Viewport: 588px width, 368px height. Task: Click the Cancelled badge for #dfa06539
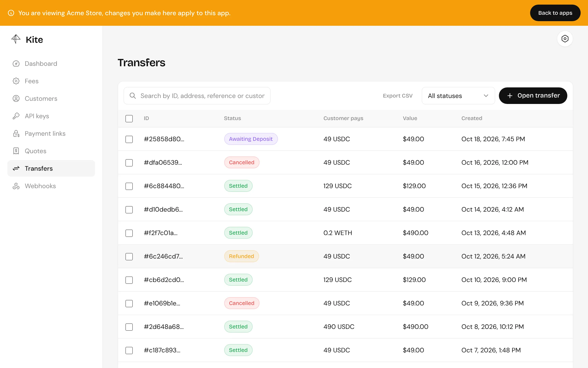coord(242,162)
